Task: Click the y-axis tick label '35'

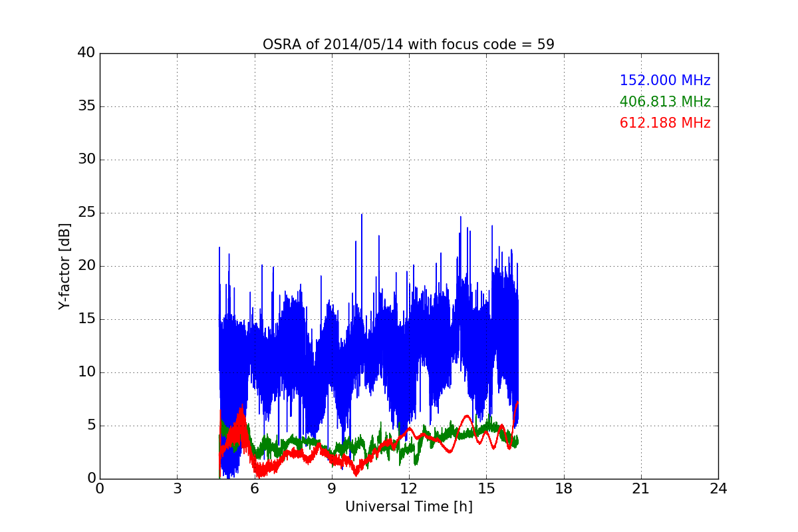Action: (x=86, y=106)
